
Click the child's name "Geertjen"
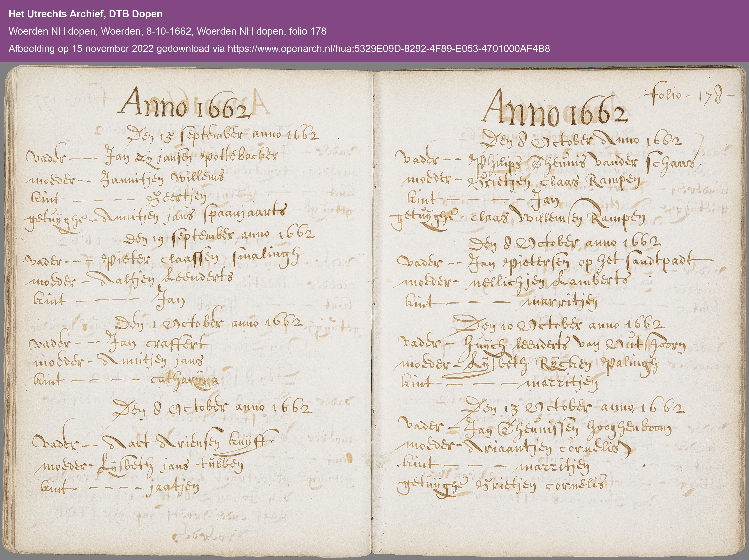click(176, 199)
